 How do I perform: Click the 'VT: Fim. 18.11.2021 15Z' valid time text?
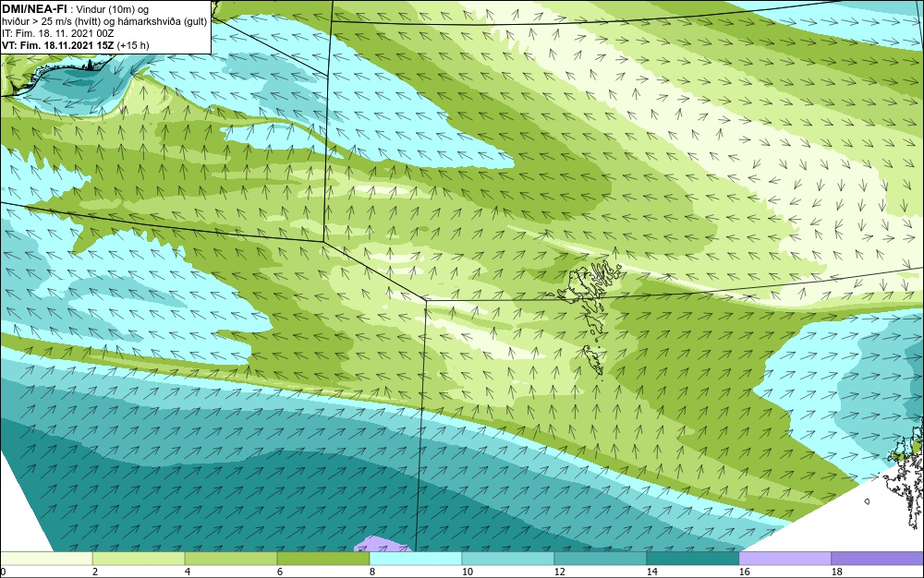(58, 45)
